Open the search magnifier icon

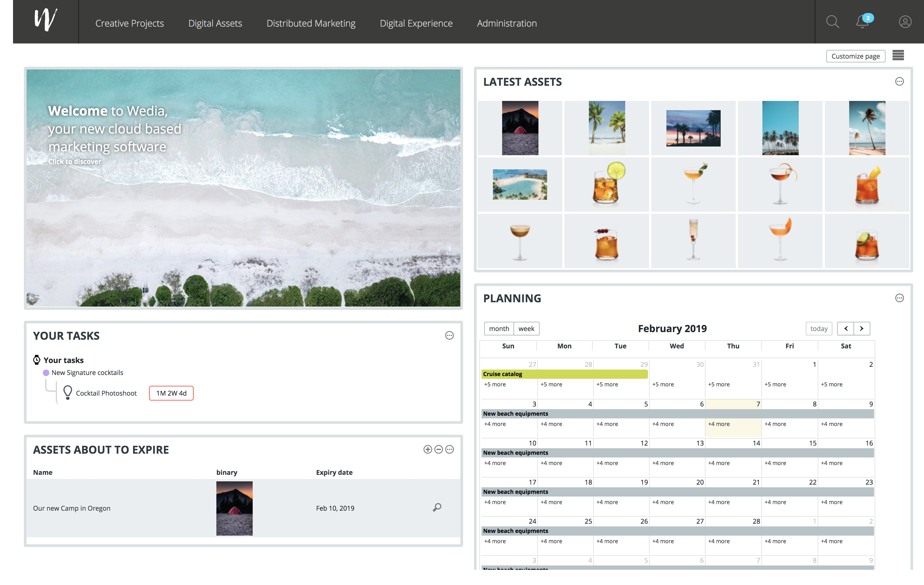[x=832, y=22]
